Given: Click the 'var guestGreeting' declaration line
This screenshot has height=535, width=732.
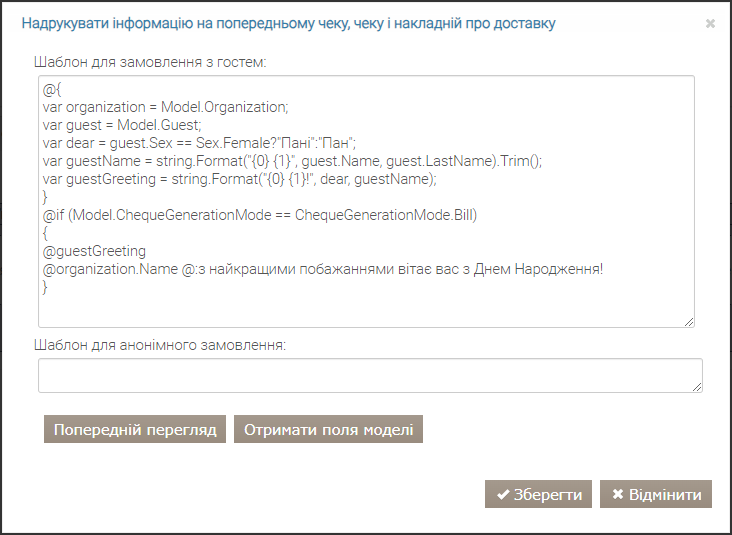Looking at the screenshot, I should [240, 179].
